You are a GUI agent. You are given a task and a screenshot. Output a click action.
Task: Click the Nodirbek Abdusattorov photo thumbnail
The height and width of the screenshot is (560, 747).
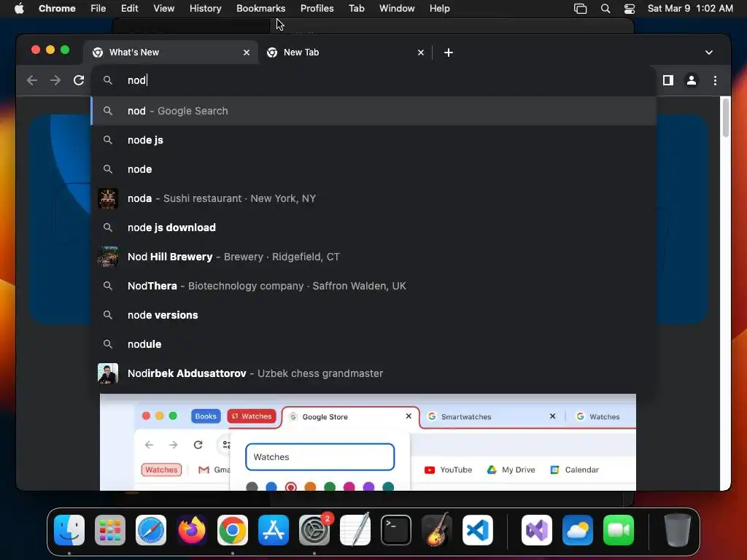pos(108,373)
